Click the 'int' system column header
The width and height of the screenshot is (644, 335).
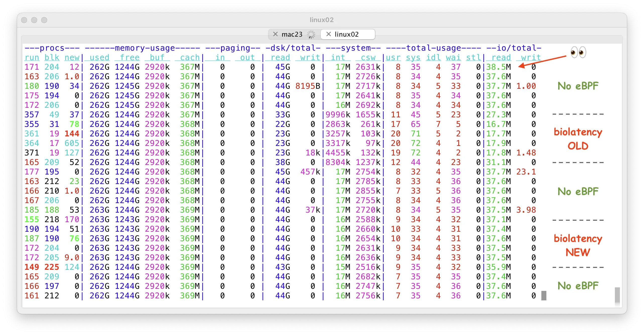[338, 57]
